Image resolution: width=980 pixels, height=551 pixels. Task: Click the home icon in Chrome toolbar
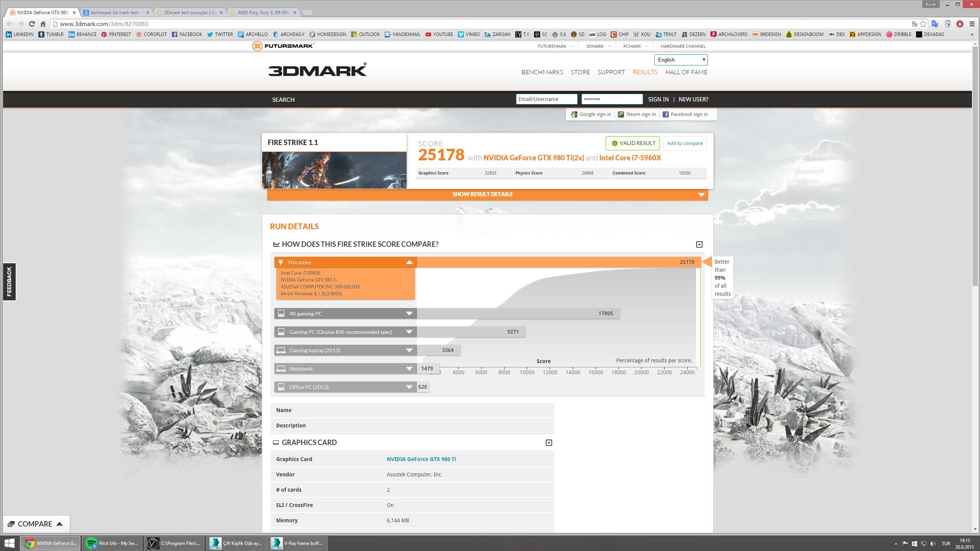(43, 24)
